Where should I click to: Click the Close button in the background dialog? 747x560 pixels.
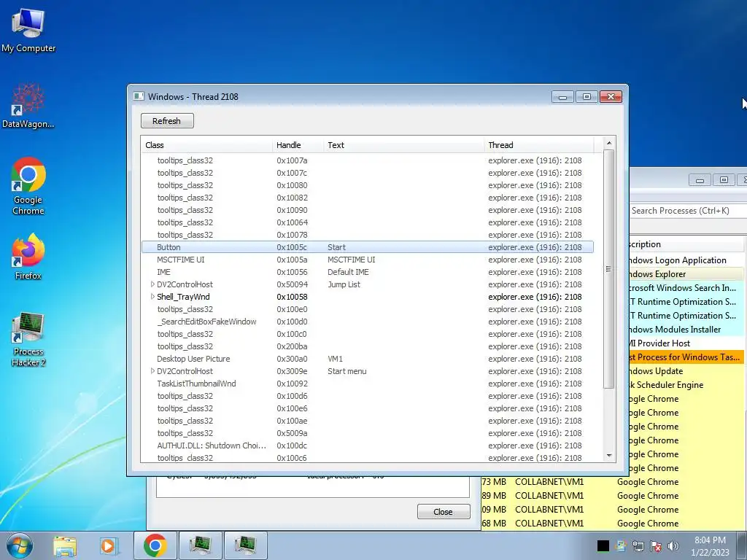[444, 512]
